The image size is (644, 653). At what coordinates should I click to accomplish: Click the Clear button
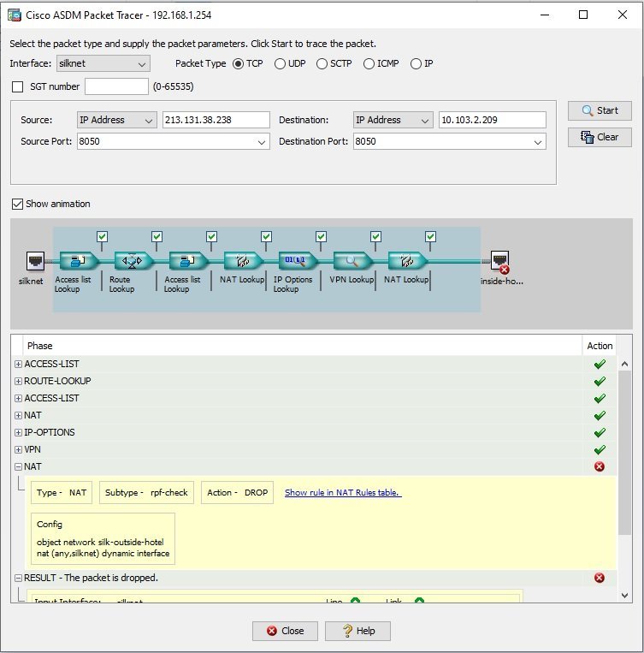coord(600,137)
